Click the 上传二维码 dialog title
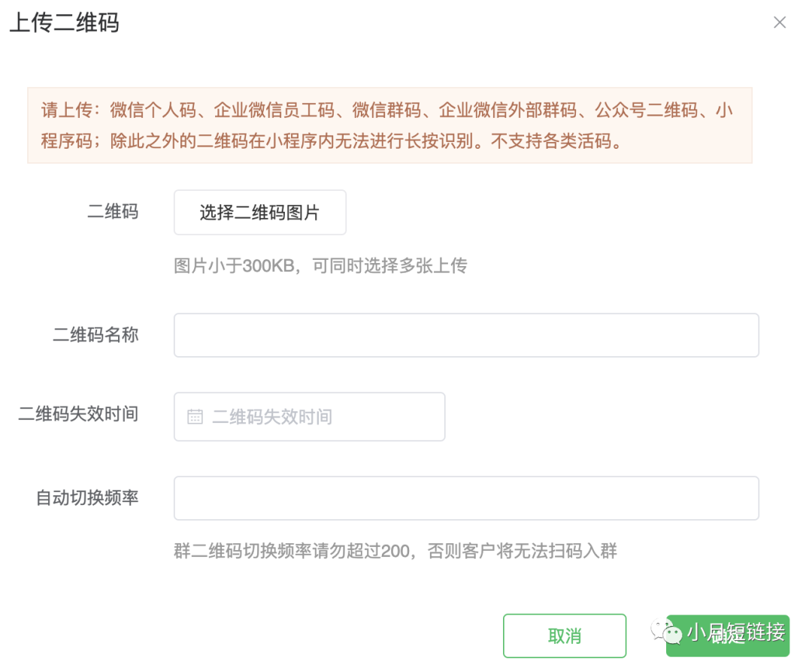 pos(64,23)
